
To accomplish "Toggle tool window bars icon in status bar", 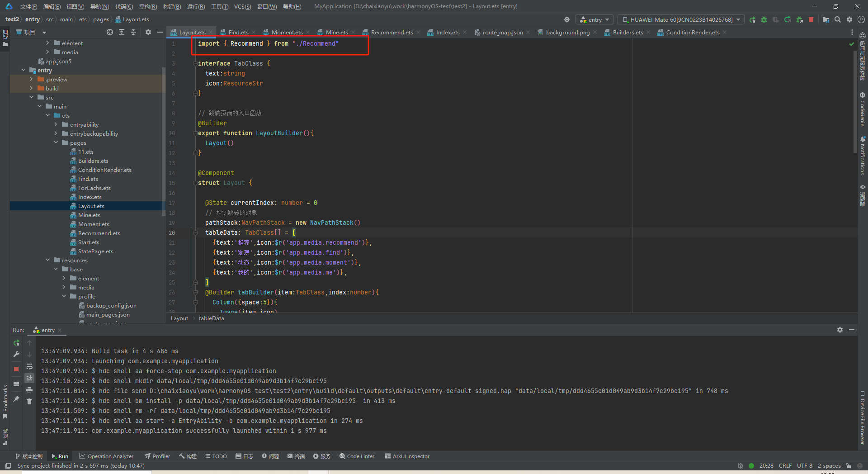I will (8, 465).
